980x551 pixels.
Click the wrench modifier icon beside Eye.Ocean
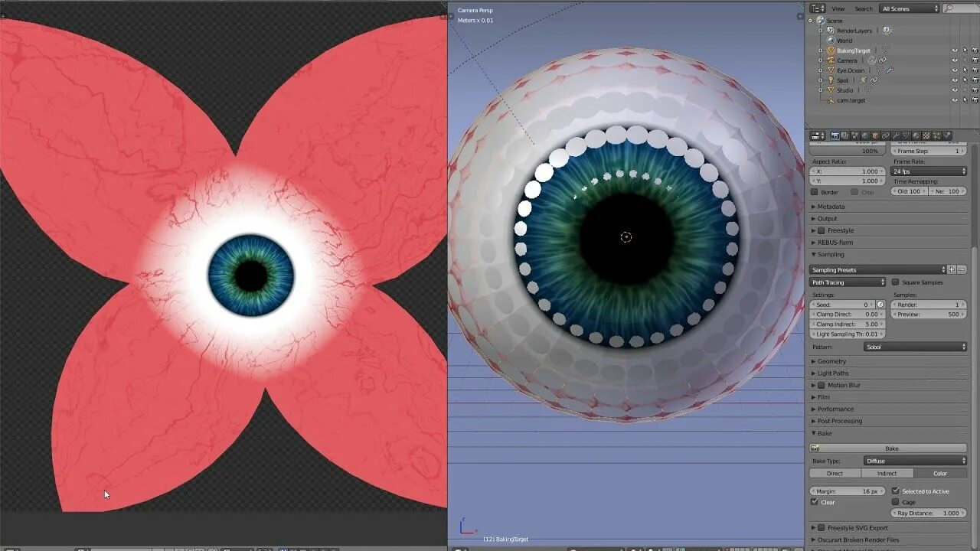pos(890,70)
